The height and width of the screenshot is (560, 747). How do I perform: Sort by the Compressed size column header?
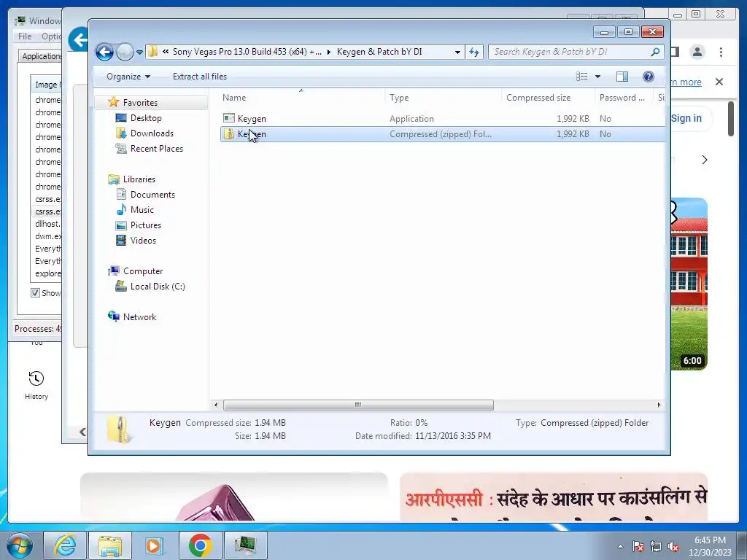coord(548,98)
